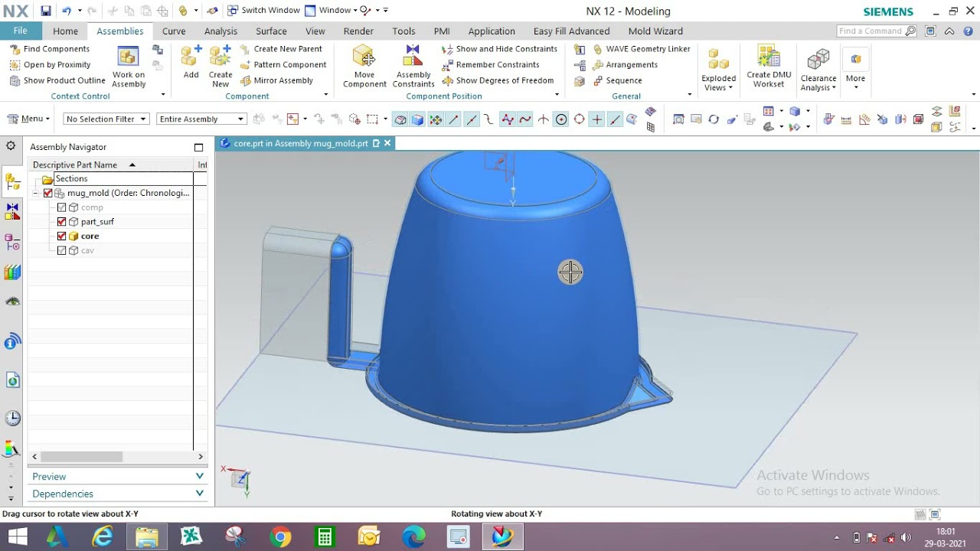
Task: Open the HD3D eye icon in sidebar
Action: (12, 302)
